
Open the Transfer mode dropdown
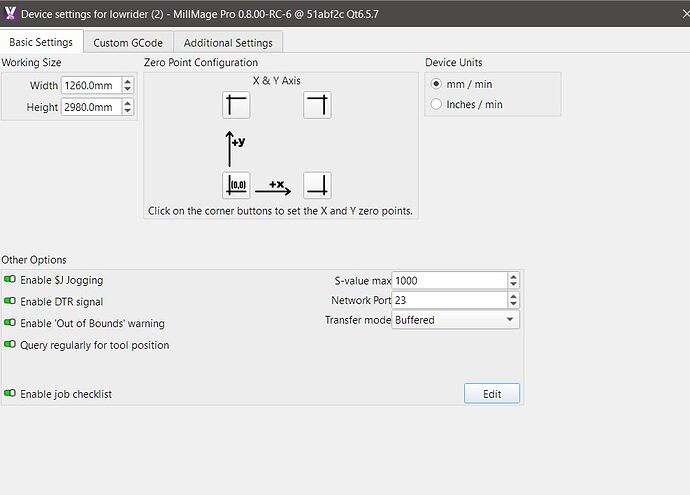[455, 320]
